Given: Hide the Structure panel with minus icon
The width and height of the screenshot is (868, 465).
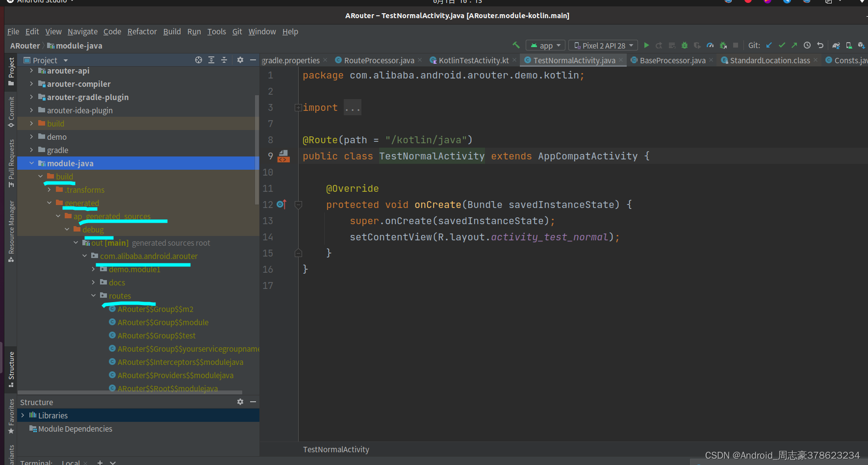Looking at the screenshot, I should pos(253,402).
